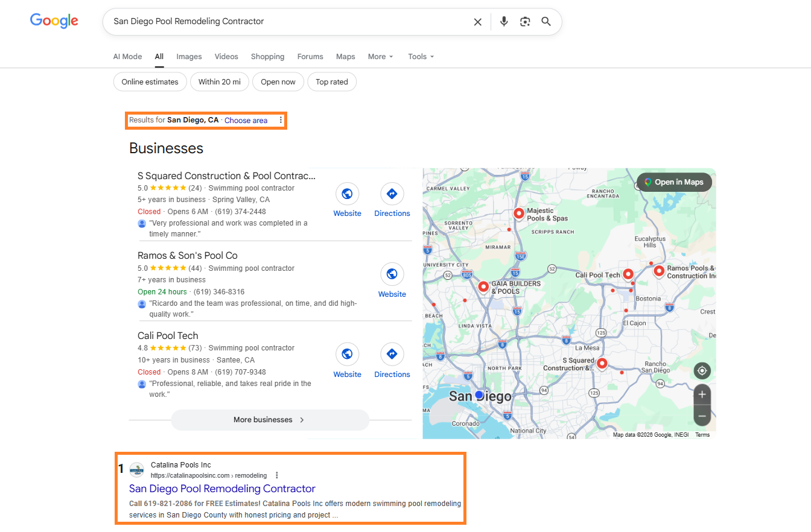Image resolution: width=811 pixels, height=532 pixels.
Task: Toggle the Top rated filter chip
Action: [x=332, y=82]
